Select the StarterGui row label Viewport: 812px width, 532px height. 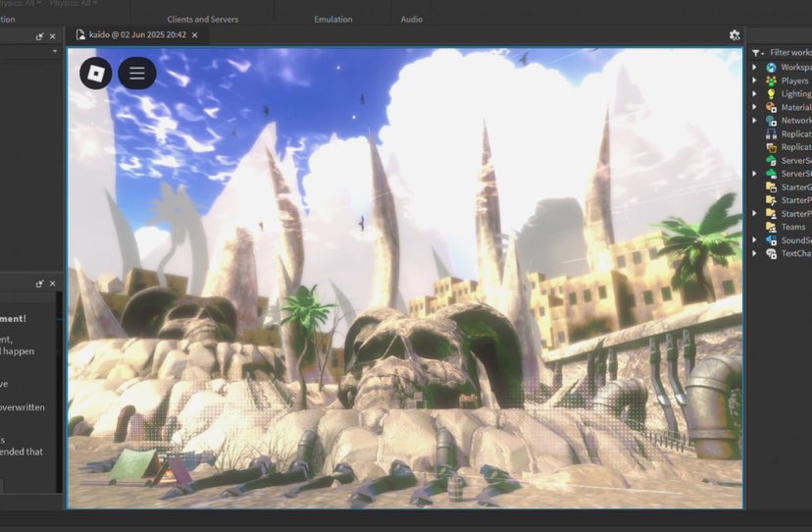pos(796,187)
